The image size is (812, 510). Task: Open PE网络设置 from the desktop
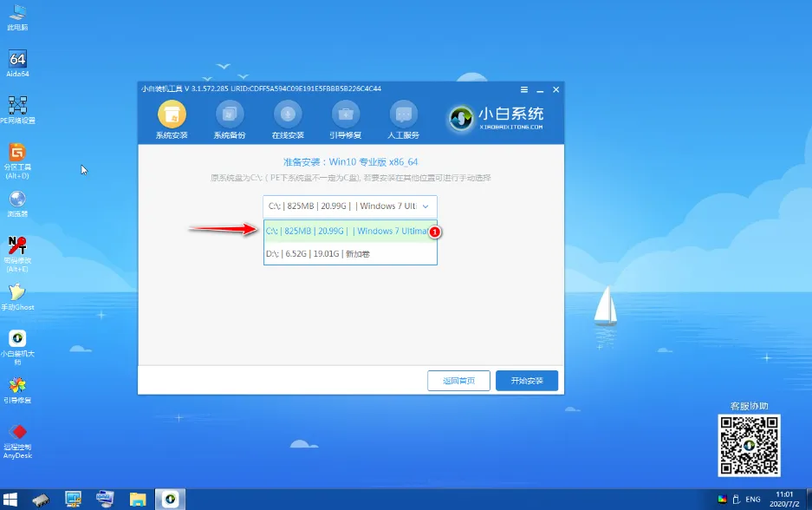click(17, 108)
